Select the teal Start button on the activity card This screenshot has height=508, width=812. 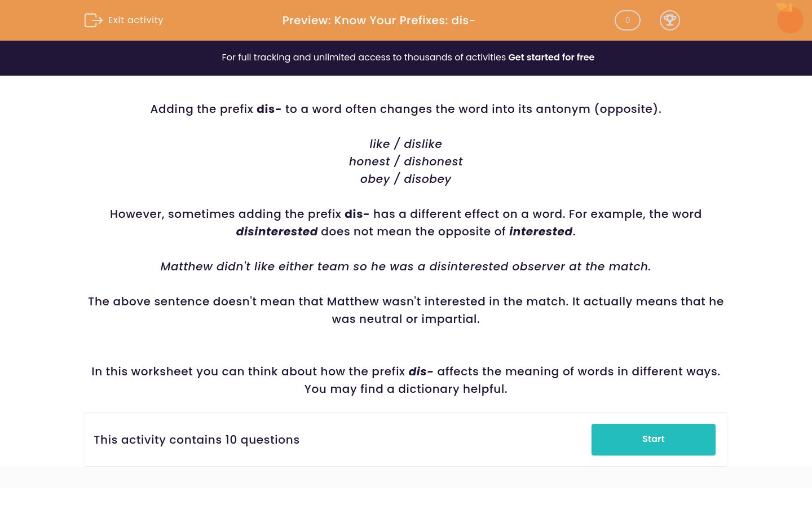653,439
